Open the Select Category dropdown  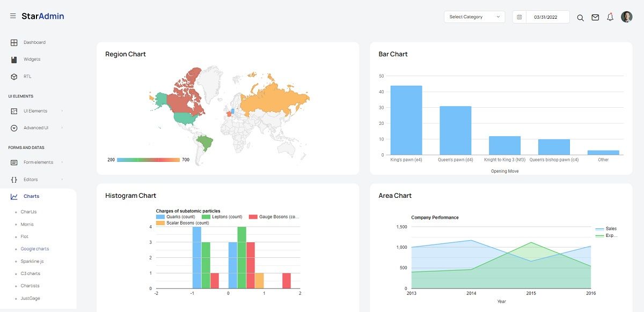coord(474,17)
